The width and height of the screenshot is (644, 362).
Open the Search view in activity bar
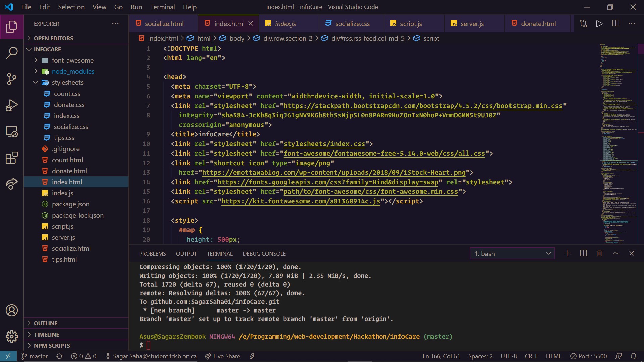(12, 53)
